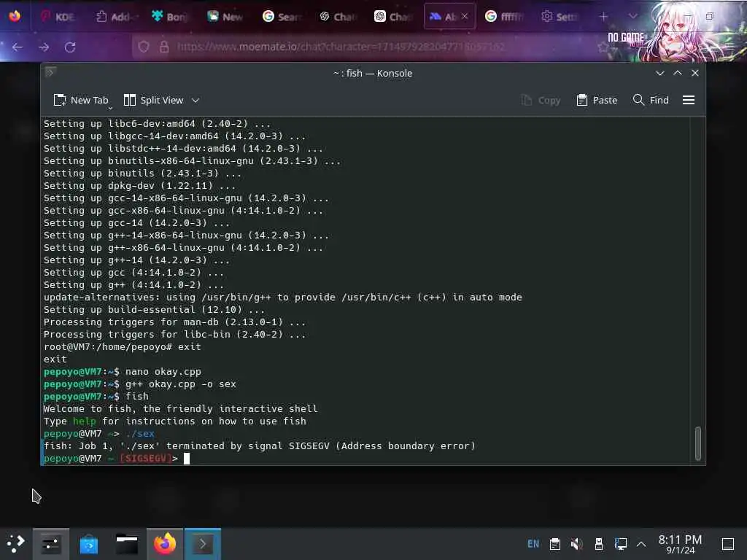Open the file manager taskbar icon
Image resolution: width=747 pixels, height=560 pixels.
pyautogui.click(x=127, y=544)
